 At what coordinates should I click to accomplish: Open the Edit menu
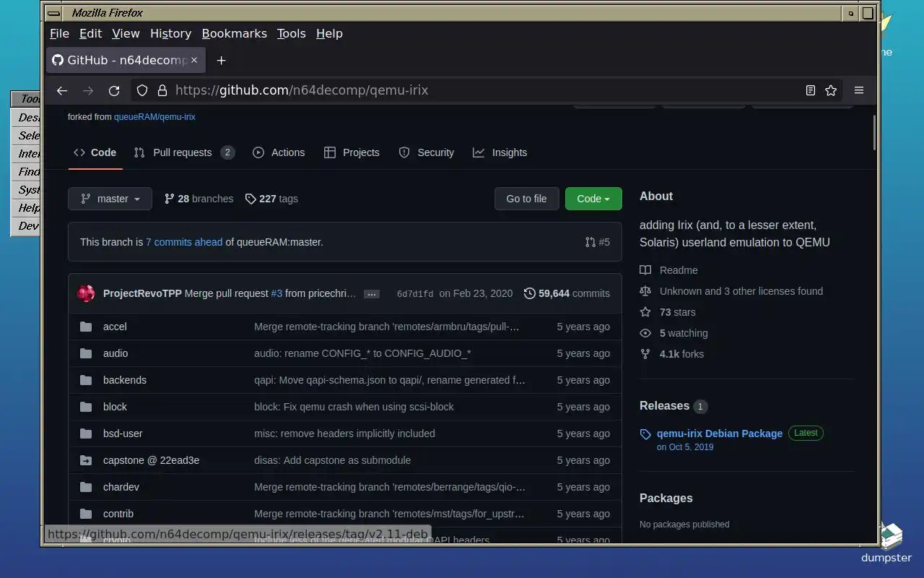click(x=90, y=33)
